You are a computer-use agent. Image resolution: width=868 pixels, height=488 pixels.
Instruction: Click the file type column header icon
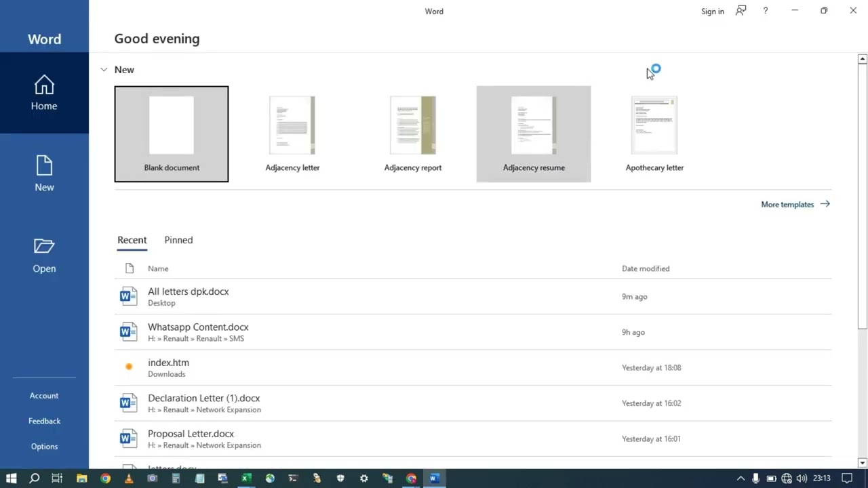[x=130, y=268]
